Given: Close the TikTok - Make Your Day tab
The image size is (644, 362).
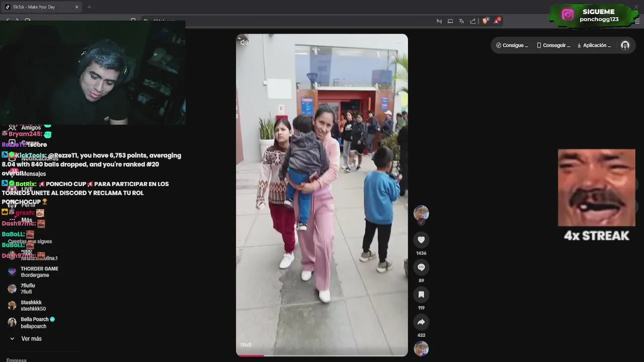Looking at the screenshot, I should click(76, 7).
